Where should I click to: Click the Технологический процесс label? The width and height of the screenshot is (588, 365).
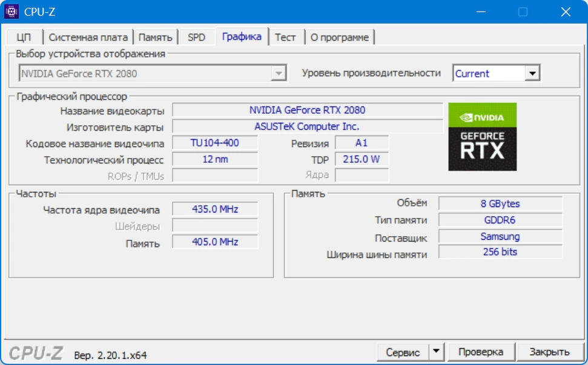click(104, 160)
